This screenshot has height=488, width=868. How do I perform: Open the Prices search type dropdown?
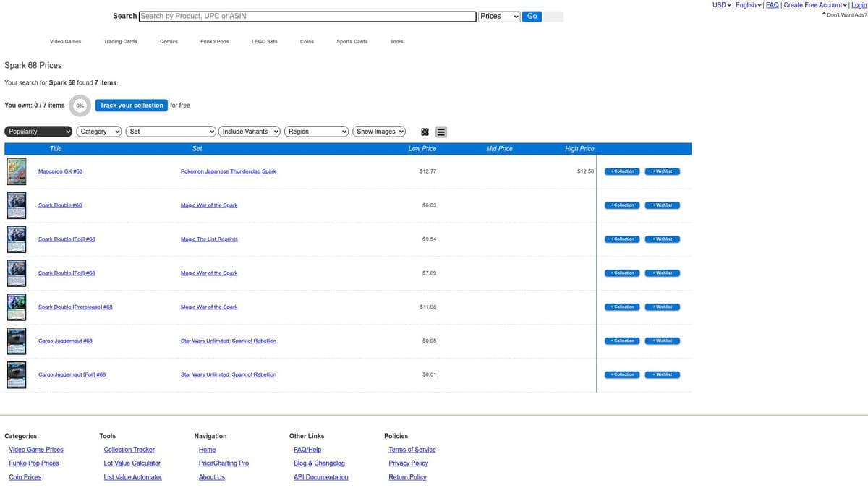tap(499, 17)
